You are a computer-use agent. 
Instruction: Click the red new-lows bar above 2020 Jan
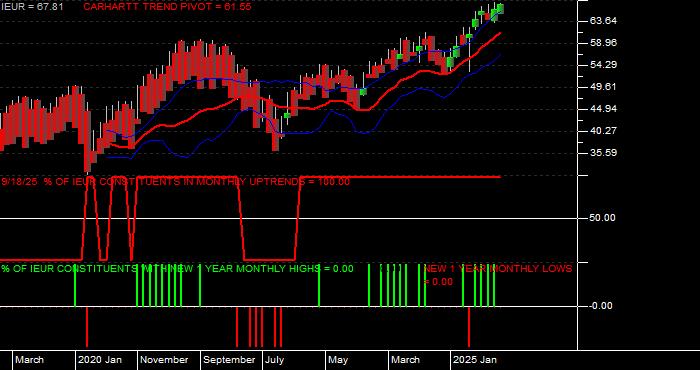(87, 327)
